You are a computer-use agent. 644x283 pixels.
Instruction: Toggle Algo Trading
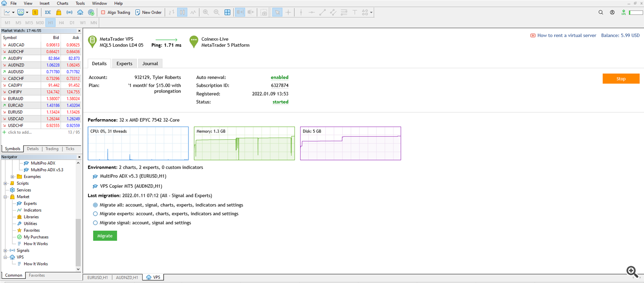(x=115, y=12)
